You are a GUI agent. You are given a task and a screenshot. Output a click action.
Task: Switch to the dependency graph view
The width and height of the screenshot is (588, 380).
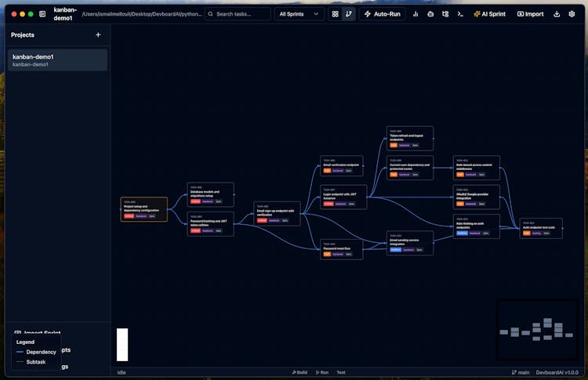pos(349,14)
